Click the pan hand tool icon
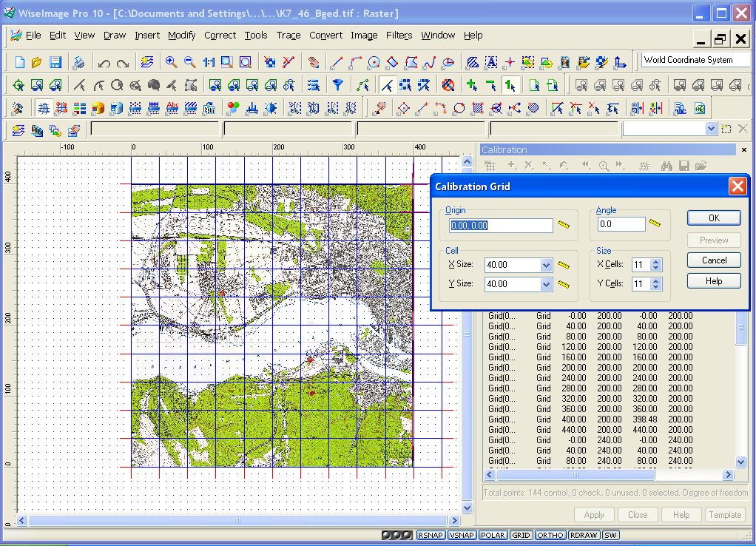This screenshot has height=546, width=756. pos(314,63)
